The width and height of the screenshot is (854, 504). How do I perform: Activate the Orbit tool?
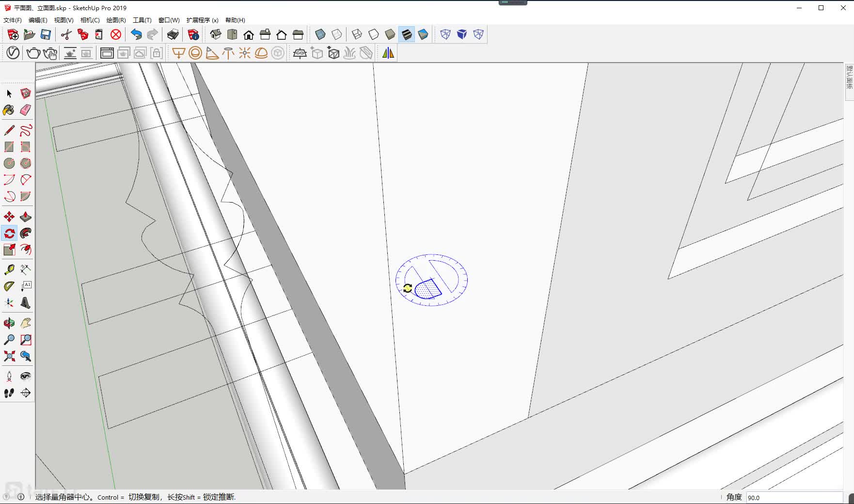(x=9, y=323)
